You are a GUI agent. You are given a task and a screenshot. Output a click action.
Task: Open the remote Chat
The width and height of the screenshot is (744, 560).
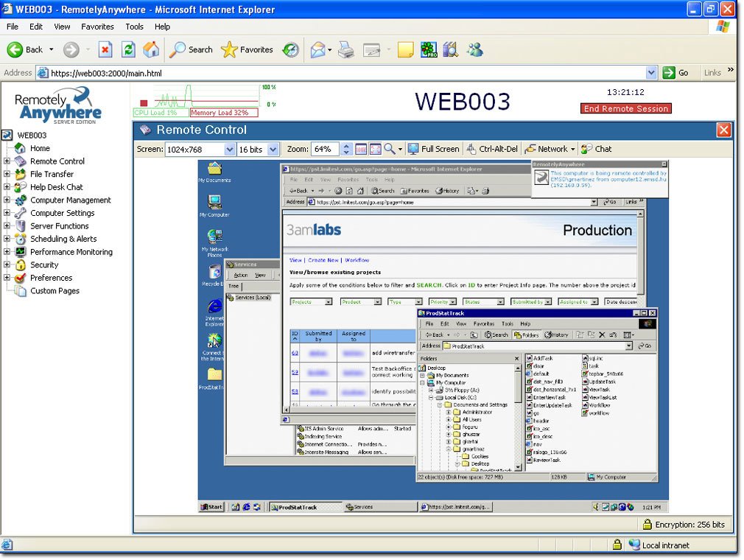click(596, 149)
